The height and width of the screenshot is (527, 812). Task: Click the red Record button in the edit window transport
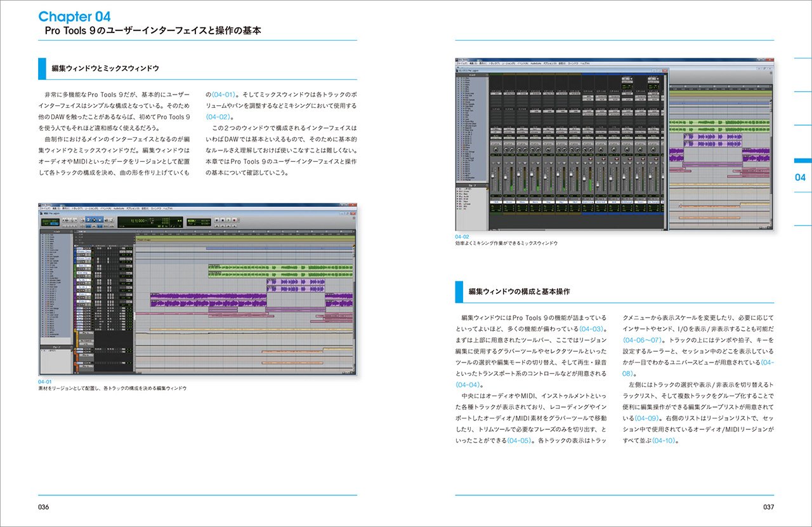(x=234, y=220)
